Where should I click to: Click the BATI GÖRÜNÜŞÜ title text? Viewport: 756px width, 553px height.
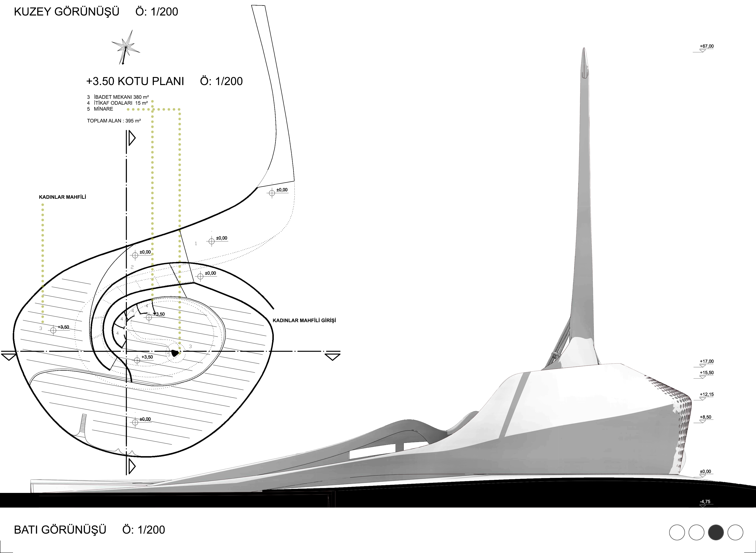click(x=60, y=530)
